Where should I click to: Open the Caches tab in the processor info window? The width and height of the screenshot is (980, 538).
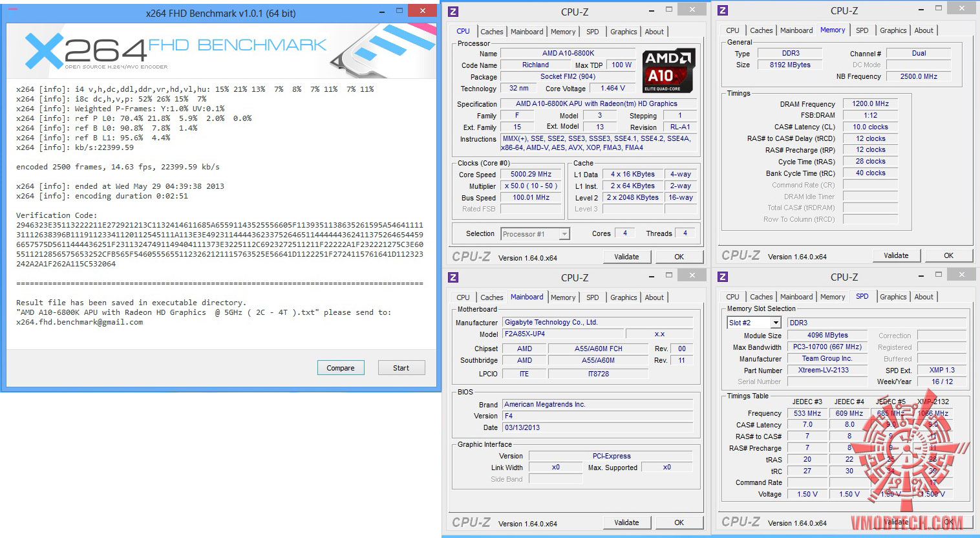click(x=491, y=32)
